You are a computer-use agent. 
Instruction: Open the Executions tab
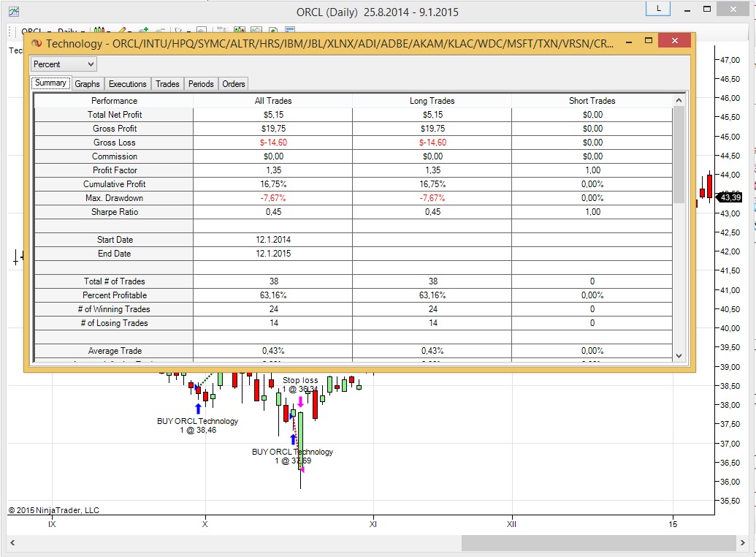[x=127, y=84]
